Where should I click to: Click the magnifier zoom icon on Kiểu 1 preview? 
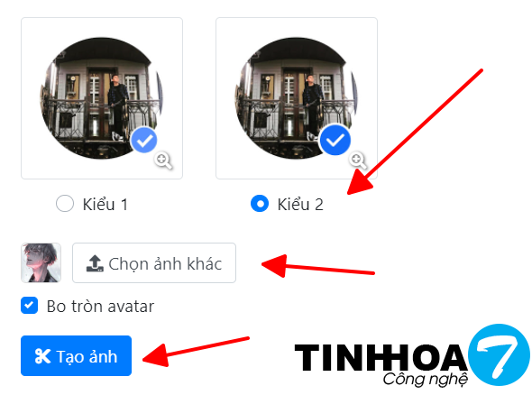tap(163, 161)
